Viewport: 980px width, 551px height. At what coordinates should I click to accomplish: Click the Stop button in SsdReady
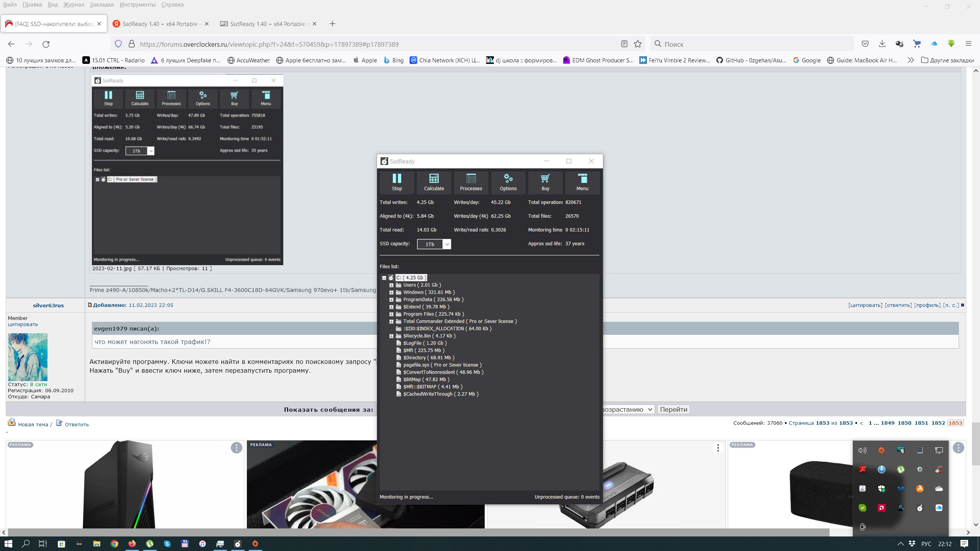coord(397,182)
